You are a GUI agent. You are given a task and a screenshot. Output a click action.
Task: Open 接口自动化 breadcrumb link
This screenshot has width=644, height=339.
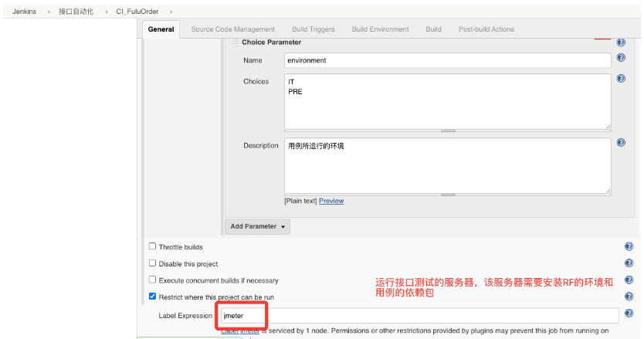click(x=76, y=12)
